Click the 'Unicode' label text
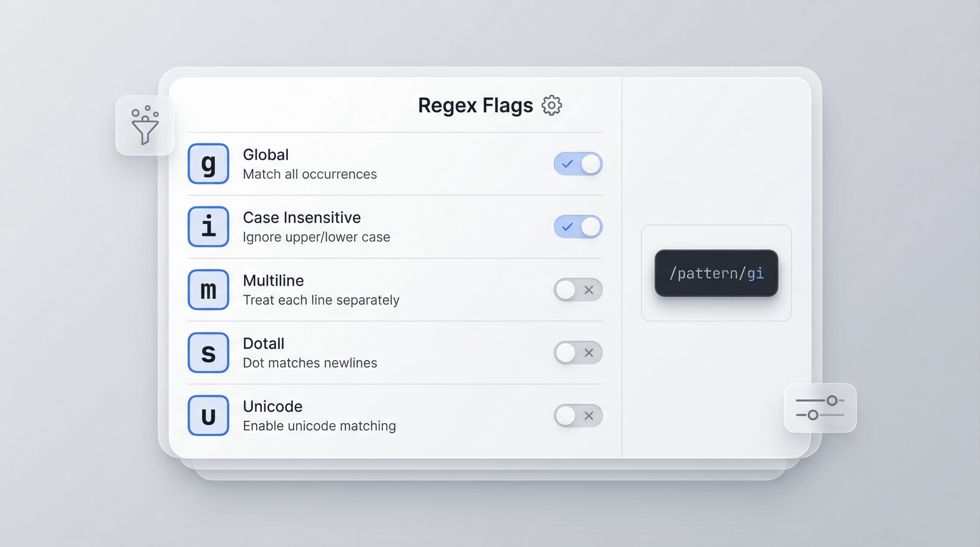 click(272, 406)
